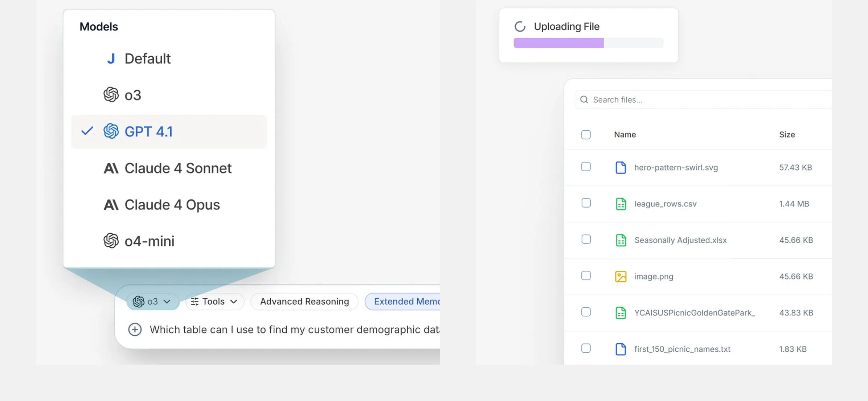868x401 pixels.
Task: Click the spreadsheet icon of Seasonally Adjusted.xlsx
Action: [621, 240]
